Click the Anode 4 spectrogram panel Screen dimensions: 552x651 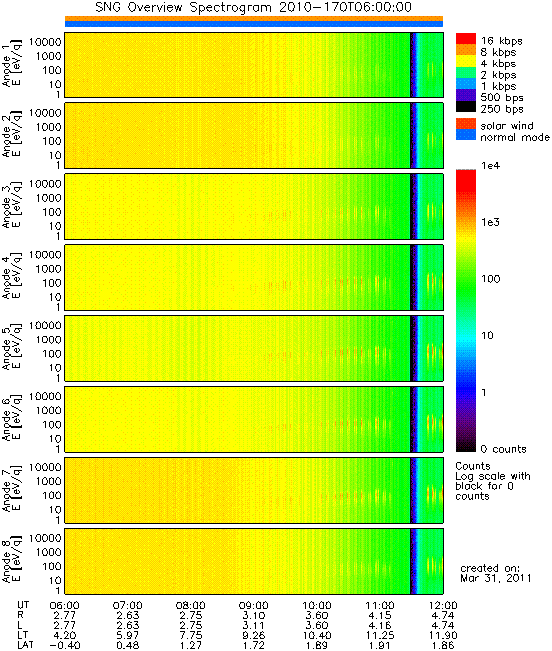pyautogui.click(x=254, y=277)
